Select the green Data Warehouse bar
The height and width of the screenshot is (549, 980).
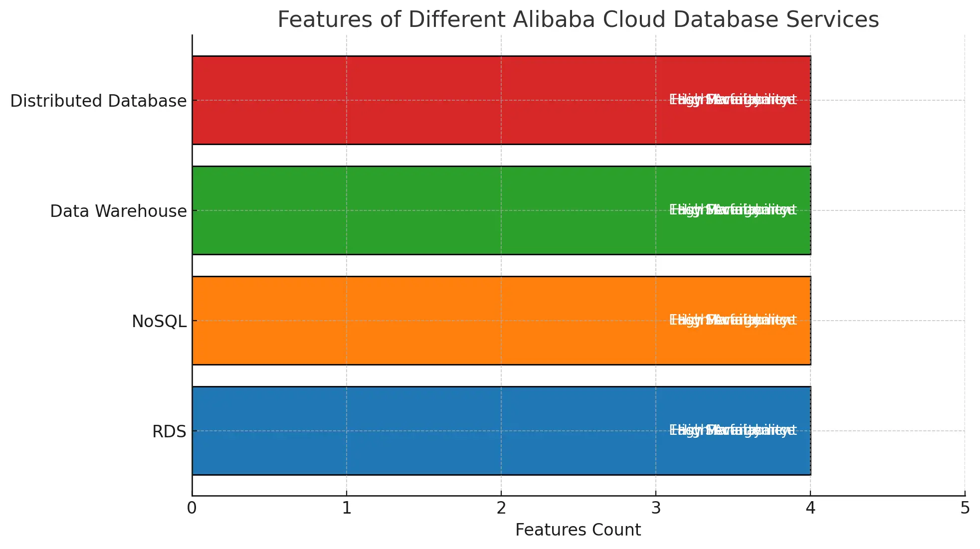point(424,210)
